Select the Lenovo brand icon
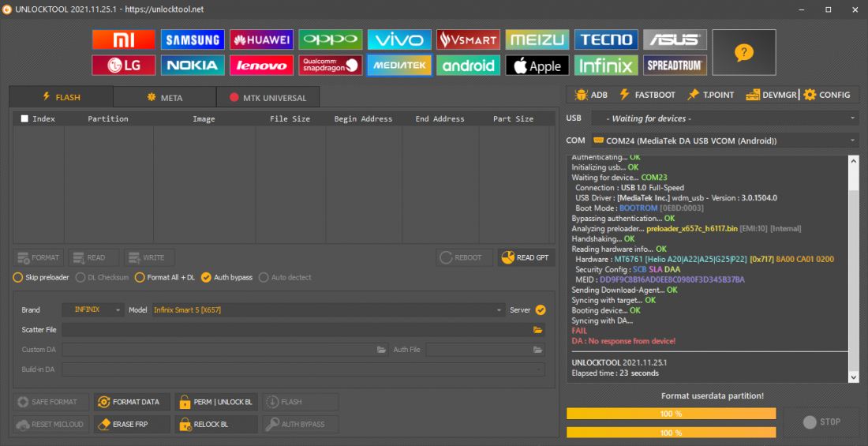Screen dimensions: 868x446 point(261,66)
